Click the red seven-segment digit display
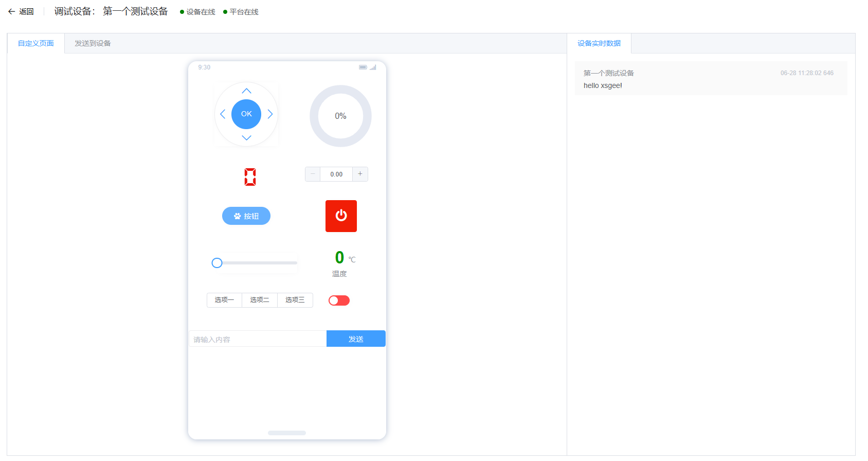This screenshot has height=461, width=868. coord(250,177)
